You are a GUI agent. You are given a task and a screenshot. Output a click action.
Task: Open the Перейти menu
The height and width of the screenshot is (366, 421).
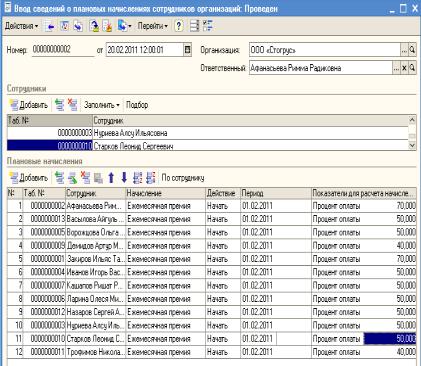click(x=152, y=26)
